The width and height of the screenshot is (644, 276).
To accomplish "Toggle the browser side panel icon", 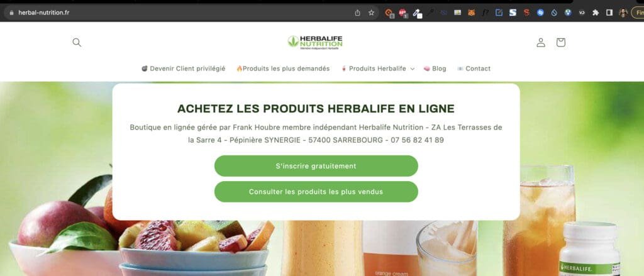I will tap(609, 13).
